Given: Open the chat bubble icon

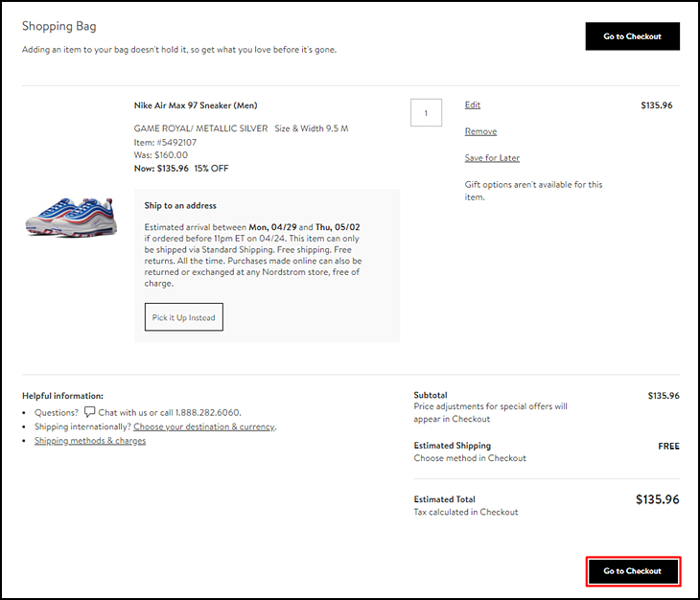Looking at the screenshot, I should (x=90, y=411).
